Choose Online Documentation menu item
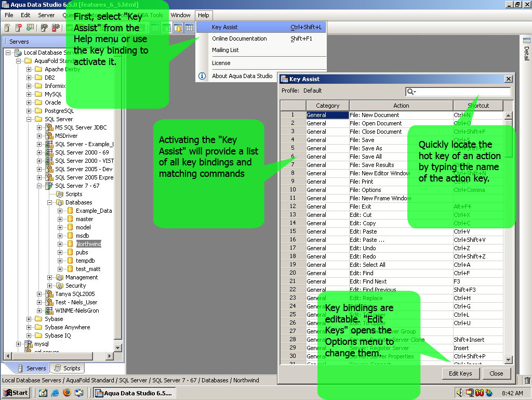 click(261, 38)
